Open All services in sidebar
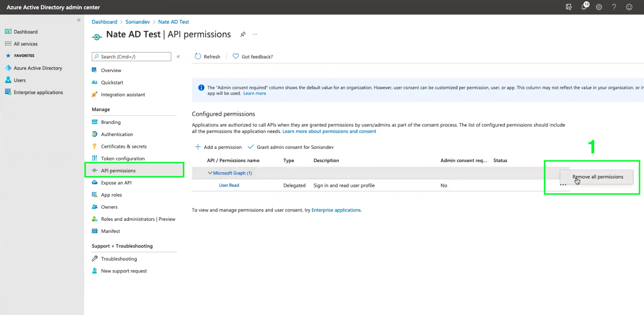Image resolution: width=644 pixels, height=315 pixels. point(26,44)
